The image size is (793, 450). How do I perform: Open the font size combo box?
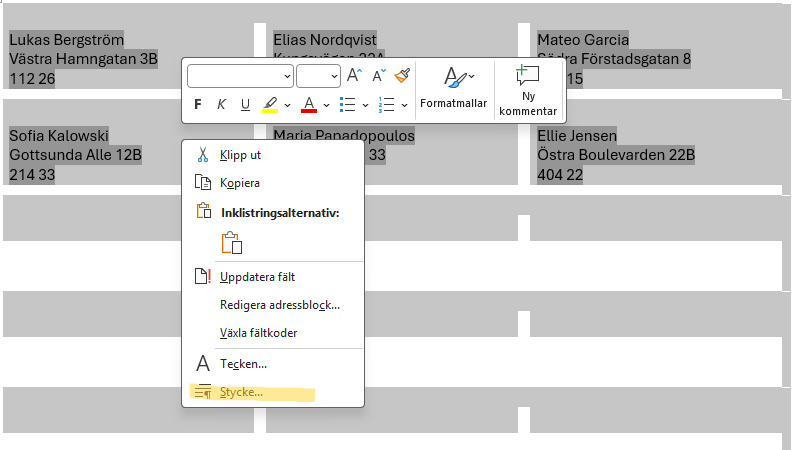tap(319, 76)
